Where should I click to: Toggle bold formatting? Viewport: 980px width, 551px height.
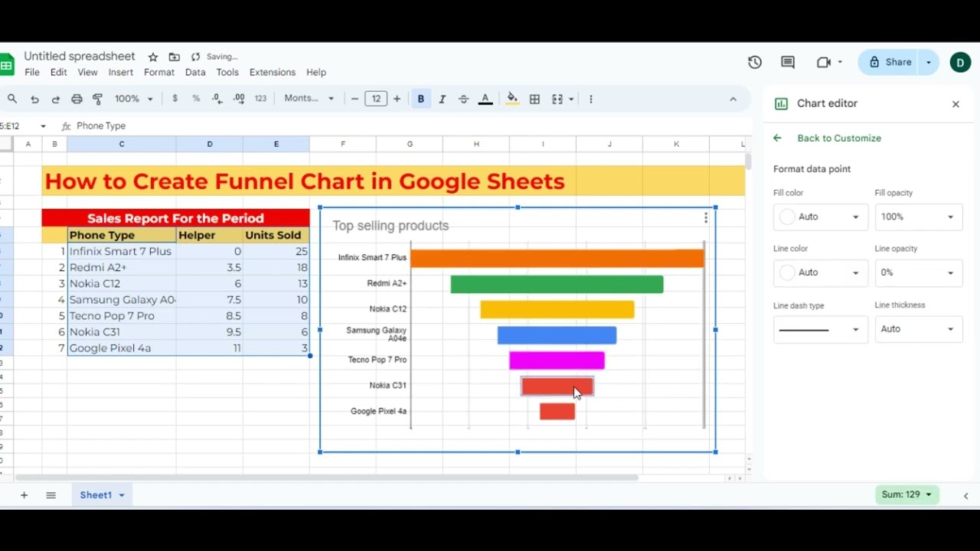[x=420, y=99]
